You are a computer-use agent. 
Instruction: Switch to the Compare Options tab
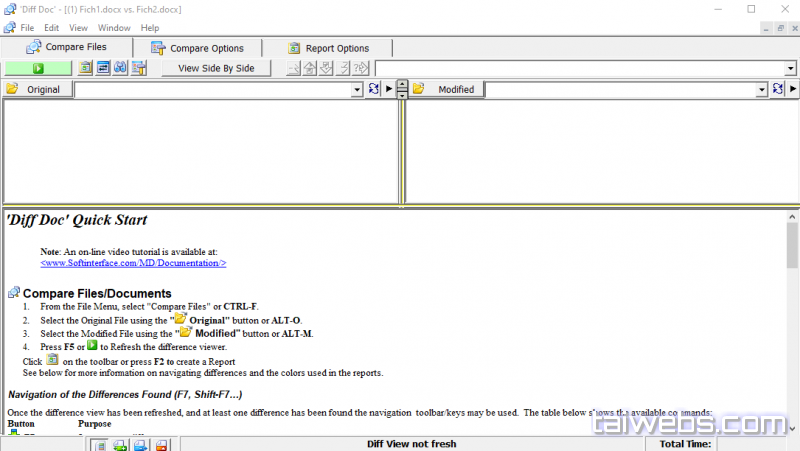(x=197, y=48)
